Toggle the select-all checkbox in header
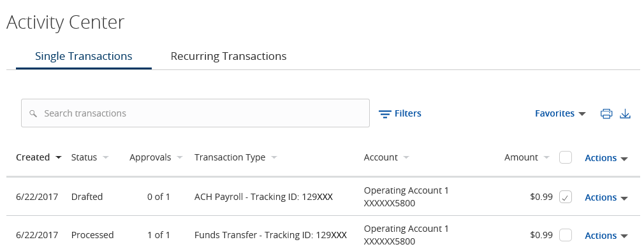Viewport: 644px width, 249px height. (566, 157)
